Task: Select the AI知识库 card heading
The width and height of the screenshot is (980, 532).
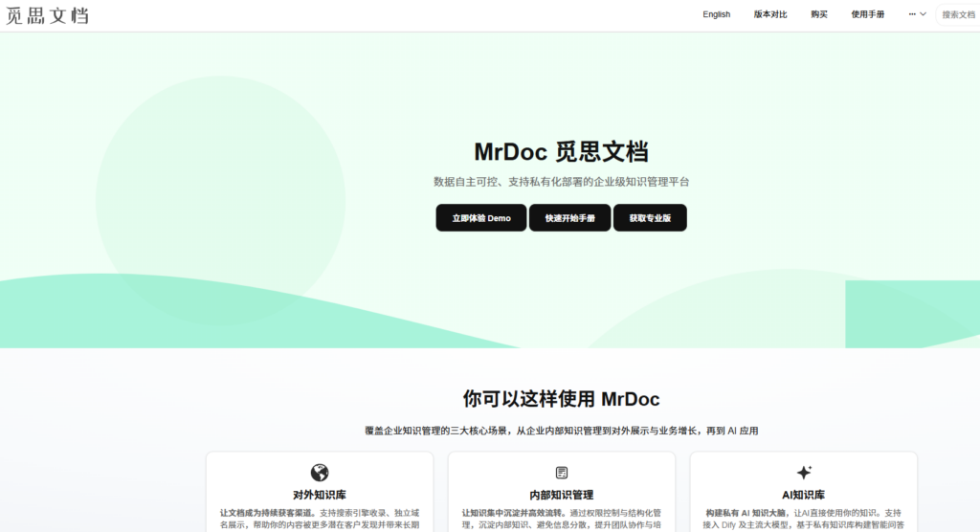Action: point(804,495)
